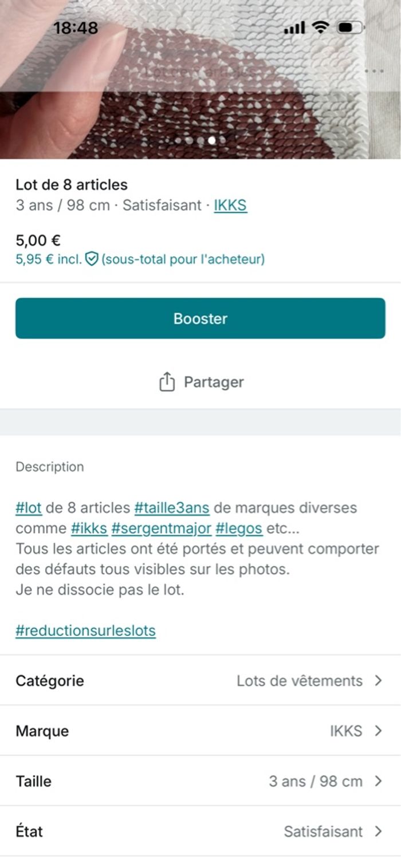Tap the 5,95 € incl. subtotal text
This screenshot has width=401, height=868.
pyautogui.click(x=49, y=259)
